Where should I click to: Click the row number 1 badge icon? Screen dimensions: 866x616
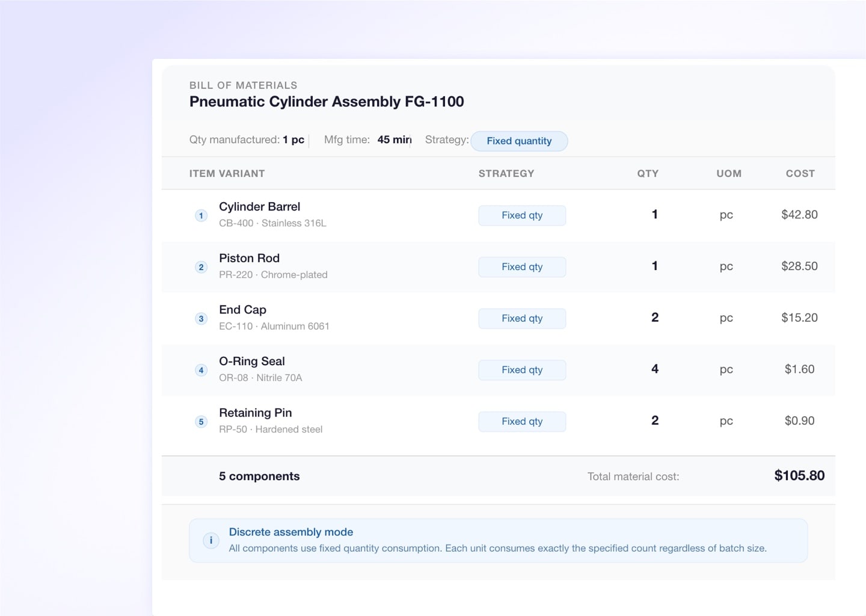(201, 215)
